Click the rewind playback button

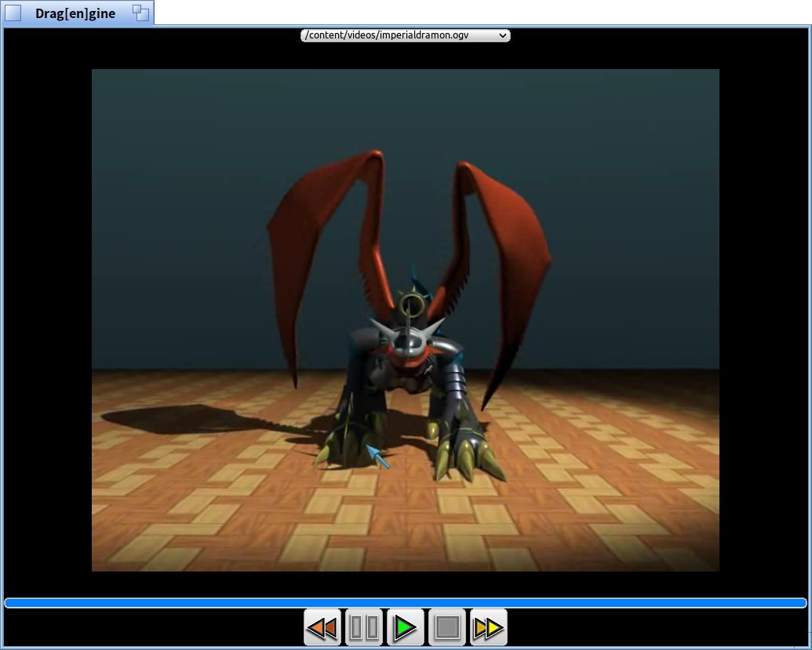(x=322, y=627)
